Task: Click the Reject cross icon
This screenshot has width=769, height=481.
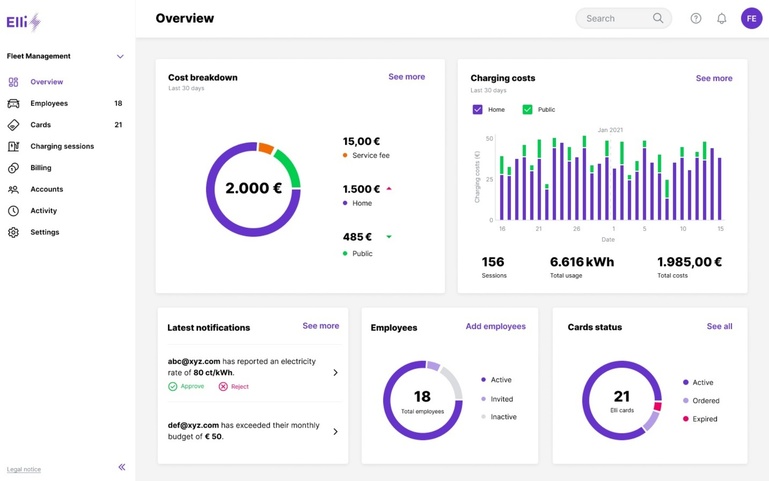Action: 223,386
